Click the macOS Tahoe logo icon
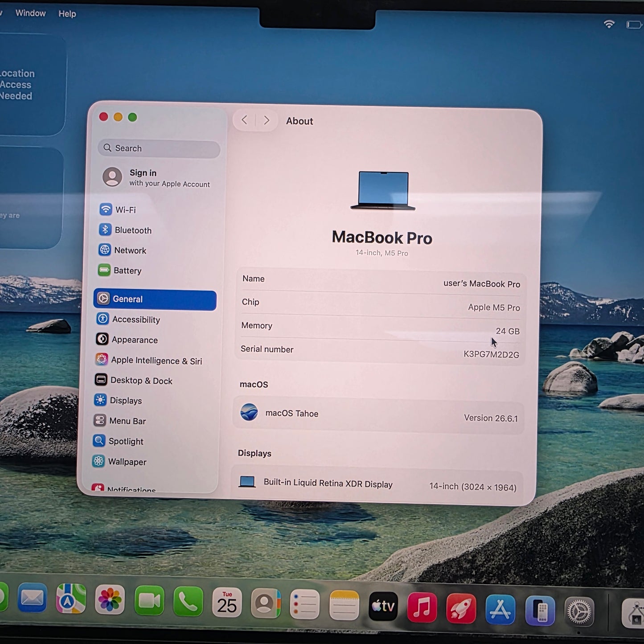The height and width of the screenshot is (644, 644). (x=249, y=412)
